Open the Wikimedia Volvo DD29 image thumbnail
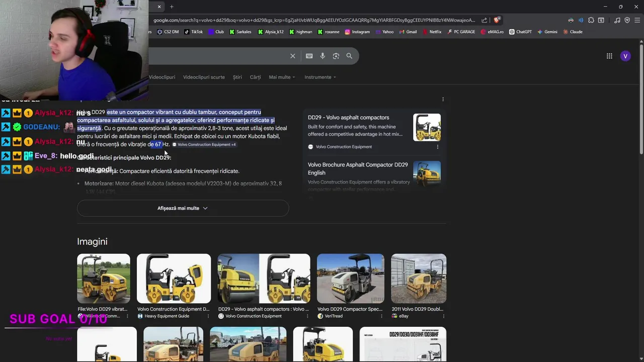644x362 pixels. [x=103, y=279]
